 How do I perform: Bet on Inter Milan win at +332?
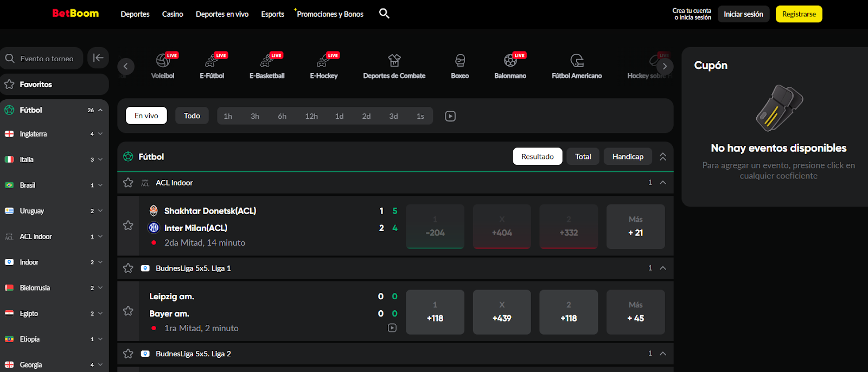click(x=569, y=227)
